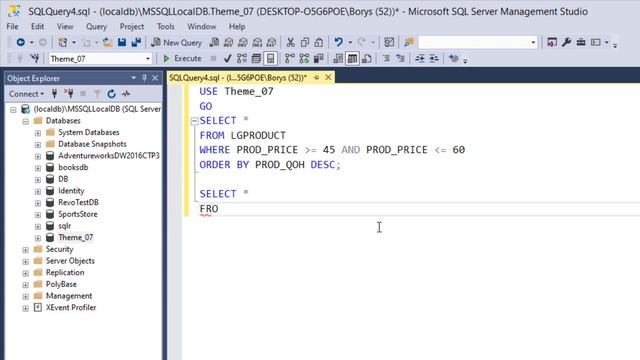
Task: Click Connect Object Explorer plug icon
Action: pos(54,94)
